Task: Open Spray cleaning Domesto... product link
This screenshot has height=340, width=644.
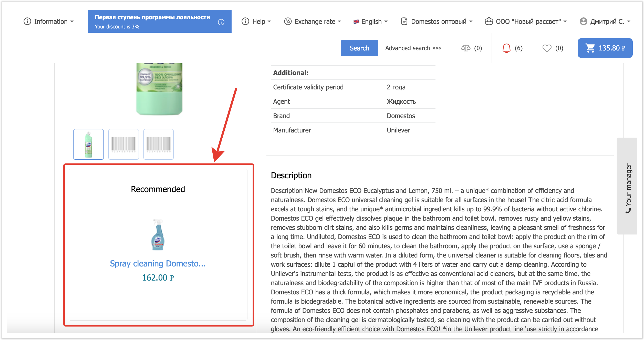Action: [x=158, y=264]
